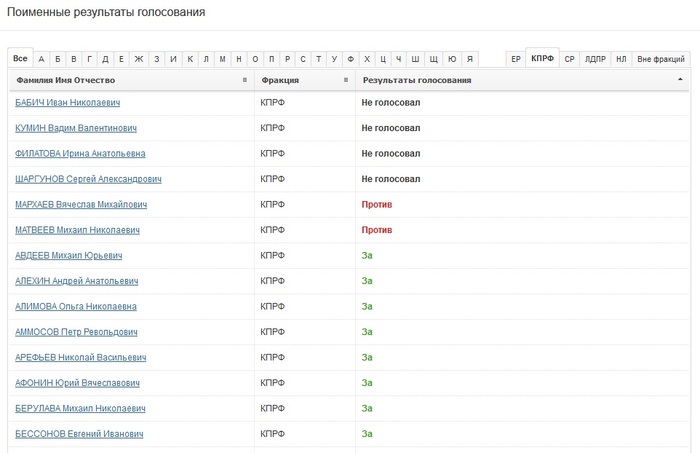
Task: Filter by letter У
Action: [x=334, y=59]
